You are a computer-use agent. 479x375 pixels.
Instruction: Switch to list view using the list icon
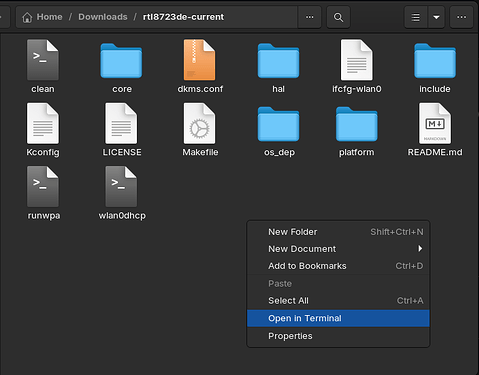pyautogui.click(x=416, y=17)
